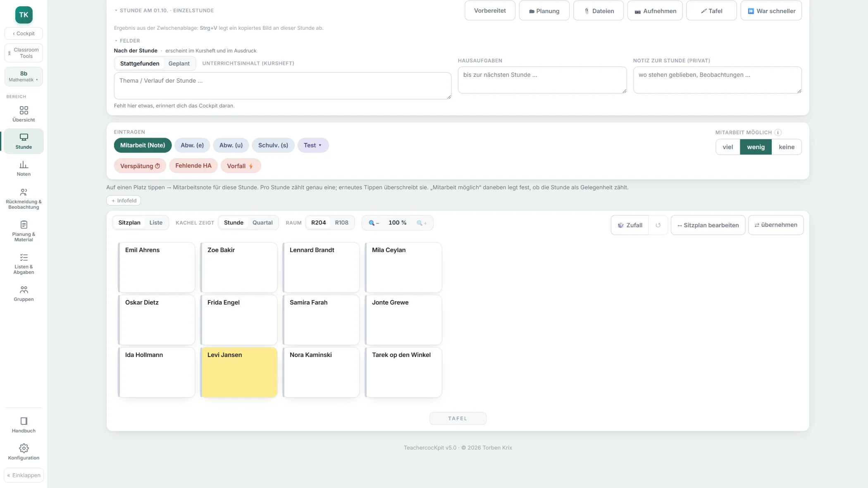Click the Zufall dice button
This screenshot has width=868, height=488.
(630, 225)
